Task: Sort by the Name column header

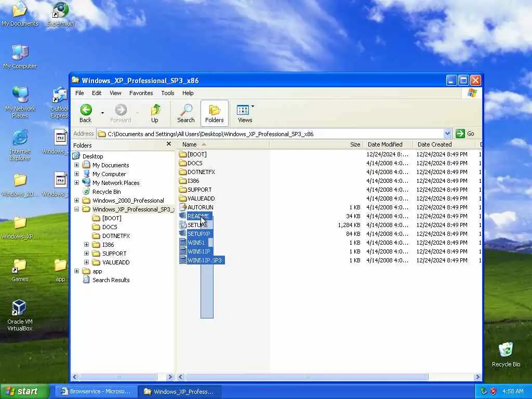Action: point(223,144)
